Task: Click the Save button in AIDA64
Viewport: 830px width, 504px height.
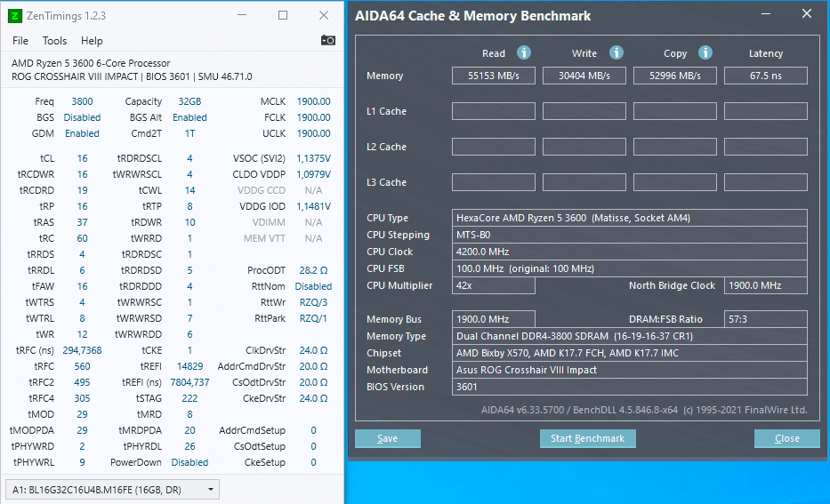Action: [x=388, y=438]
